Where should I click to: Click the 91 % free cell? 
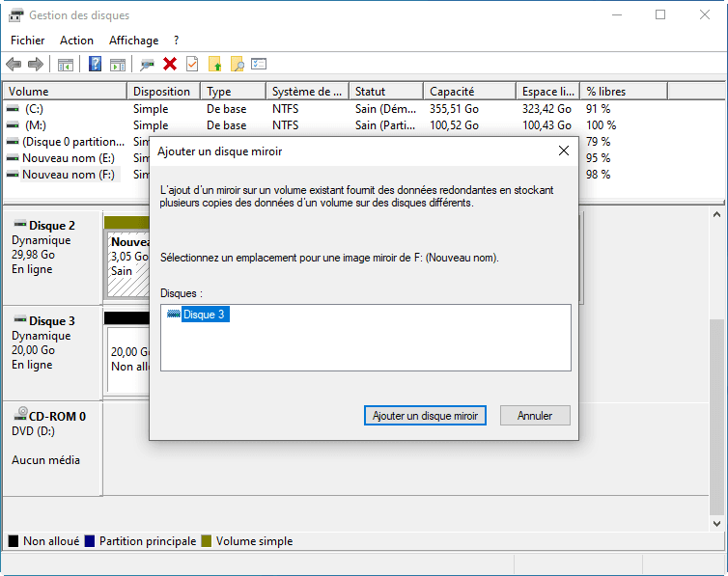point(598,109)
